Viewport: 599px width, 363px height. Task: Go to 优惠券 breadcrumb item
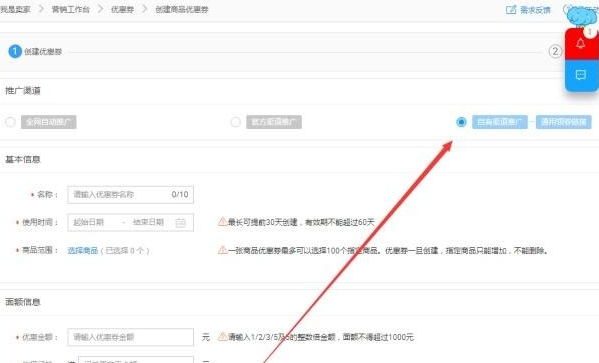pos(122,10)
